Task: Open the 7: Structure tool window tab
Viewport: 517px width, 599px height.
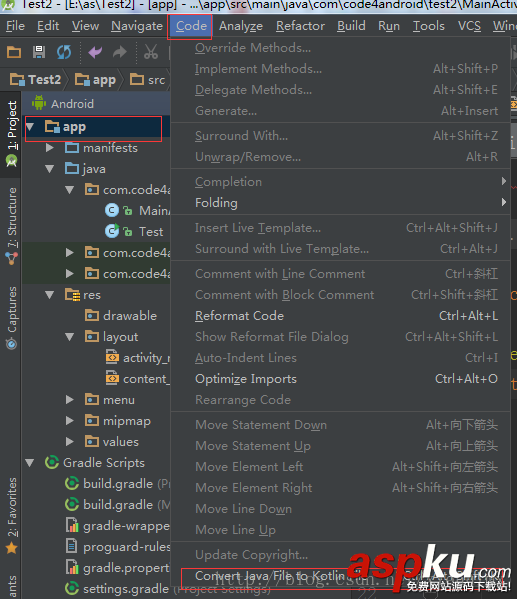Action: click(11, 225)
